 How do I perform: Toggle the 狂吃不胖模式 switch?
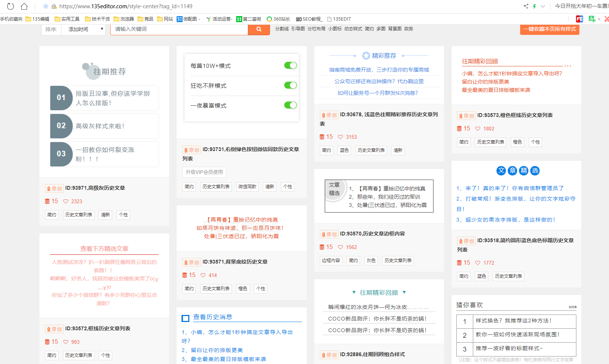[290, 85]
